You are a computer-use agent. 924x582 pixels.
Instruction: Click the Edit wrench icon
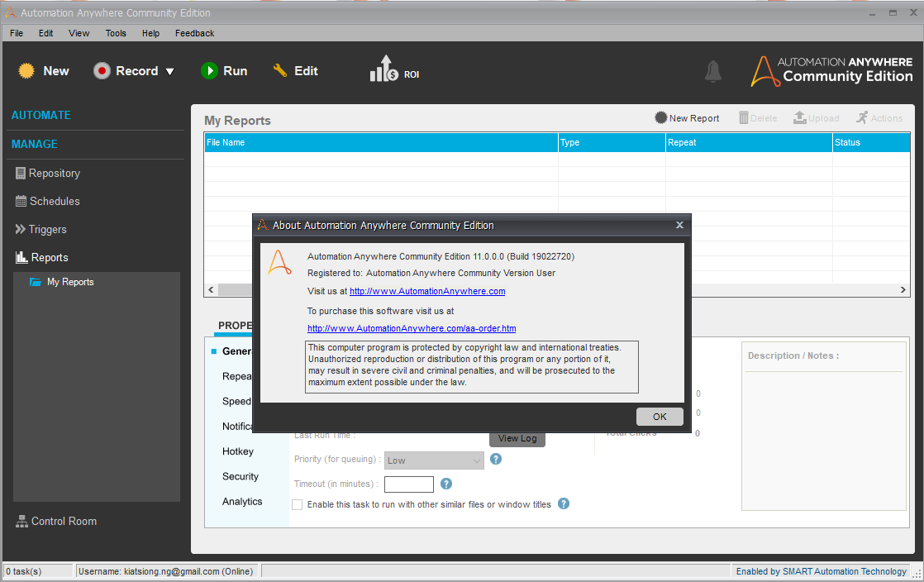280,71
